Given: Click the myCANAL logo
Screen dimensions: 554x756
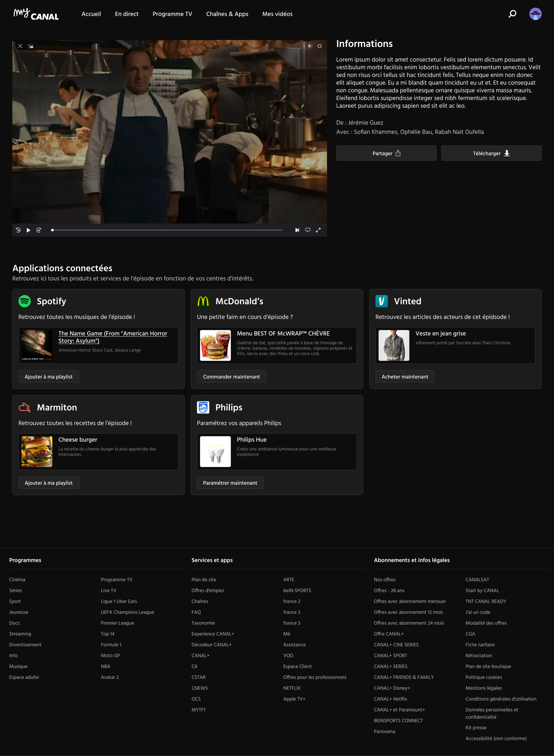Looking at the screenshot, I should click(x=36, y=14).
